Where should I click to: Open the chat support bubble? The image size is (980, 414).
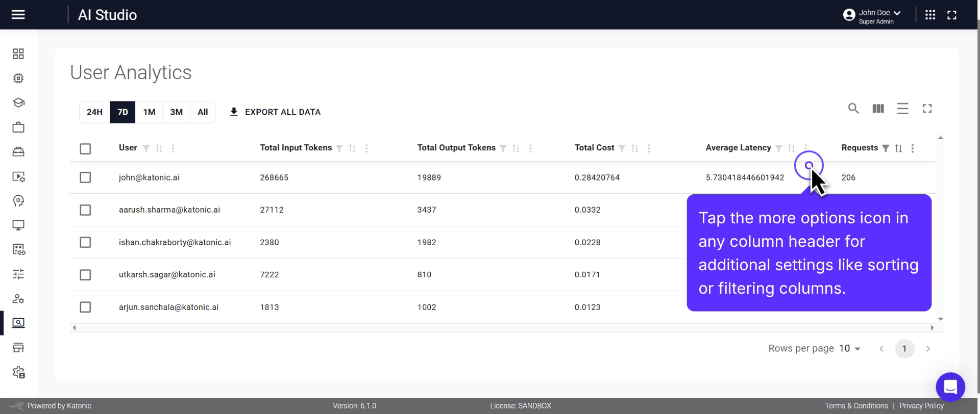click(x=950, y=387)
